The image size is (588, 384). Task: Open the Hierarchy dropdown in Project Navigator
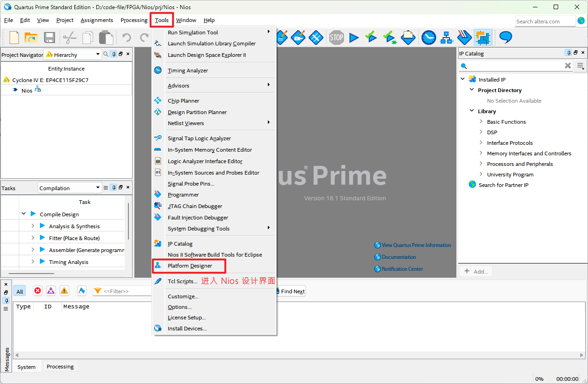(72, 55)
